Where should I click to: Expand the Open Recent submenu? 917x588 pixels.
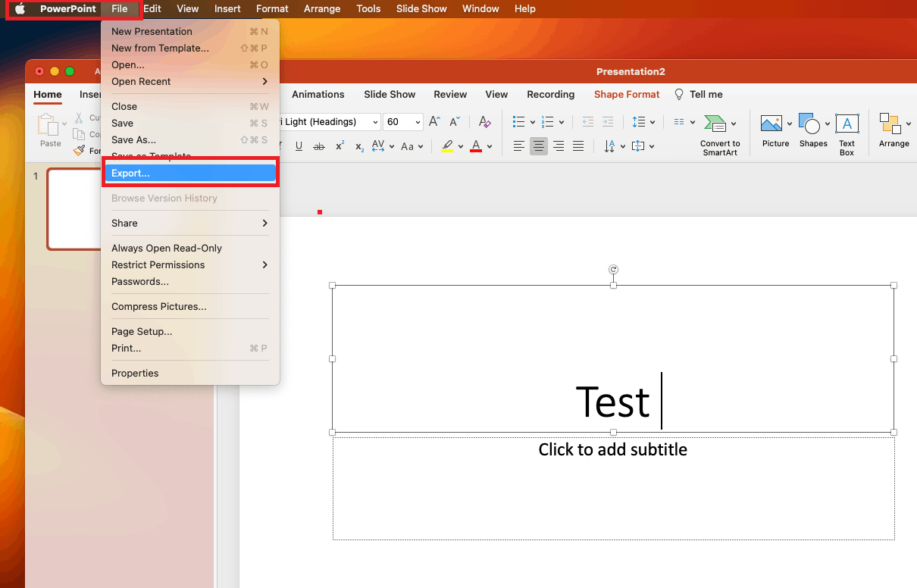[189, 82]
